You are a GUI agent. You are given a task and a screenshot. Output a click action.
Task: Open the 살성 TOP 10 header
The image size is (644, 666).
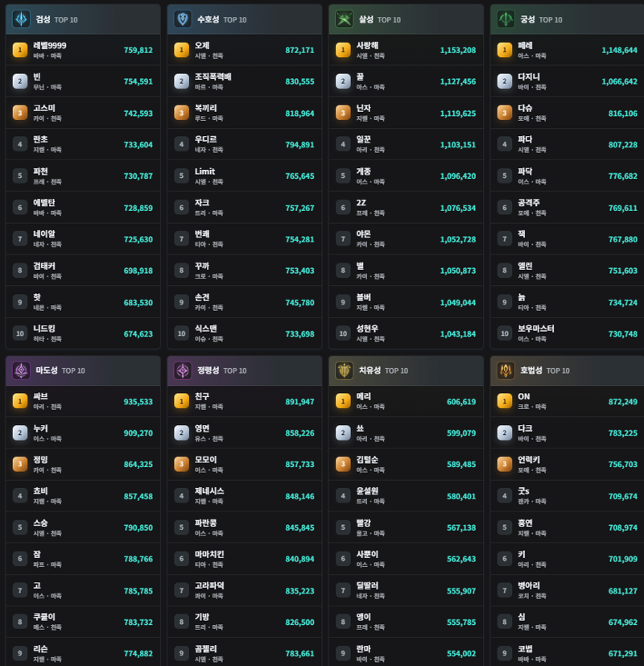point(407,19)
